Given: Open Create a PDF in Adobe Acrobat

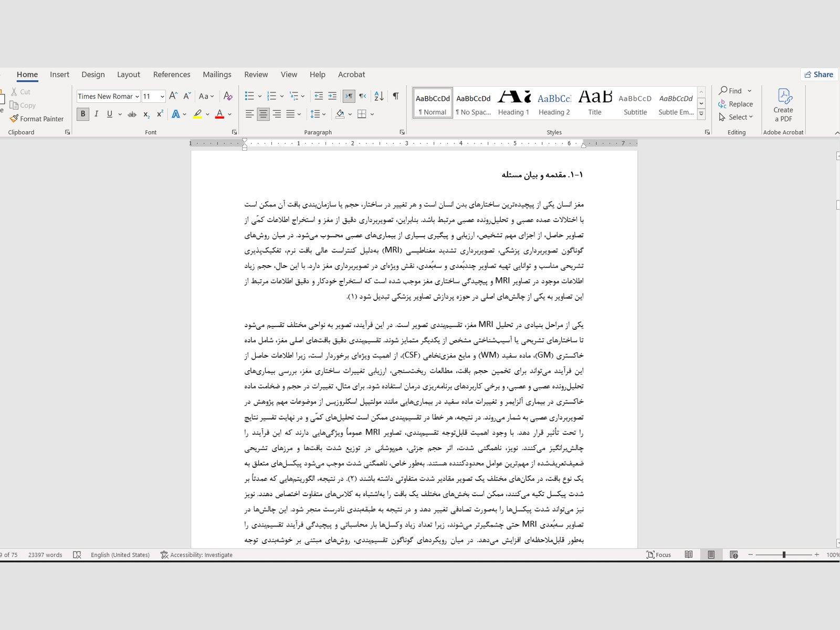Looking at the screenshot, I should pos(783,105).
